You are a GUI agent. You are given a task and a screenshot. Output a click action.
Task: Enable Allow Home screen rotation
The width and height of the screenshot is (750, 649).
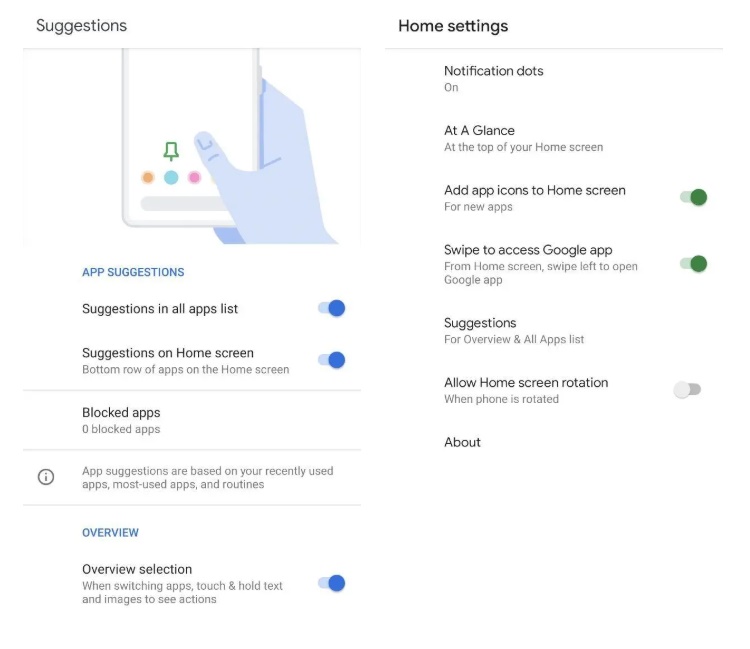687,390
